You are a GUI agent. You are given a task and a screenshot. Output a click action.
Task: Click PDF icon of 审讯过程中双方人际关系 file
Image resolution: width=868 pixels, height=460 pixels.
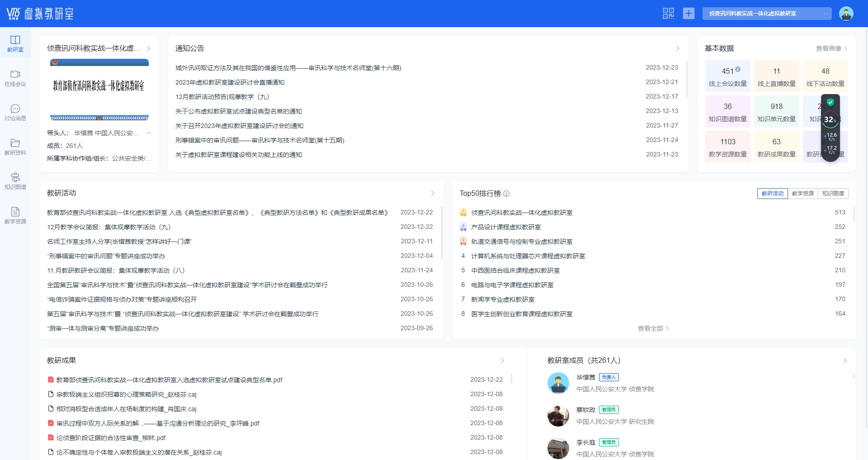(51, 423)
